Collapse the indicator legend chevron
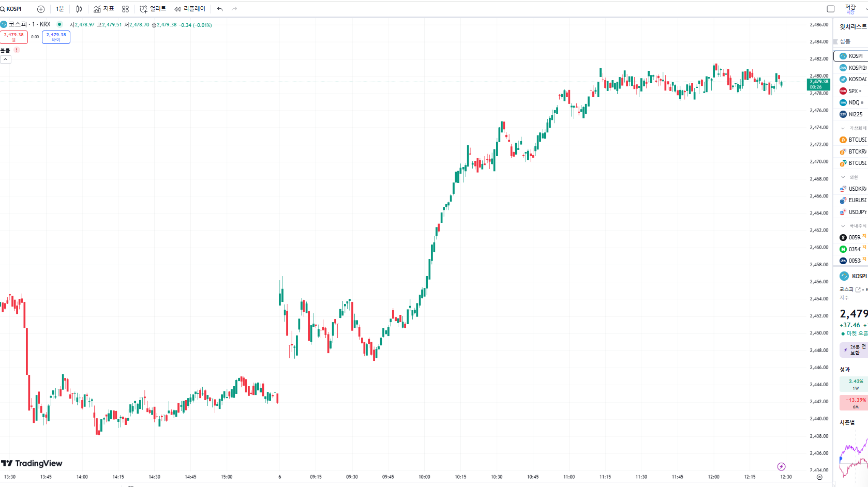868x487 pixels. tap(5, 59)
